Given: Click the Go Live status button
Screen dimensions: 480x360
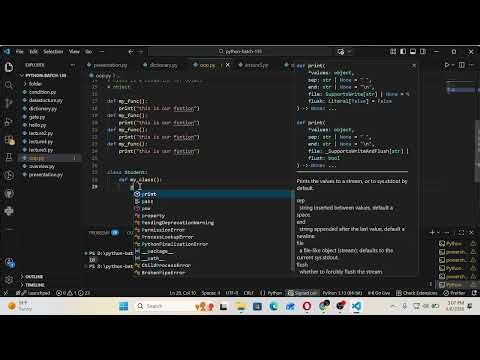Looking at the screenshot, I should pyautogui.click(x=379, y=293).
